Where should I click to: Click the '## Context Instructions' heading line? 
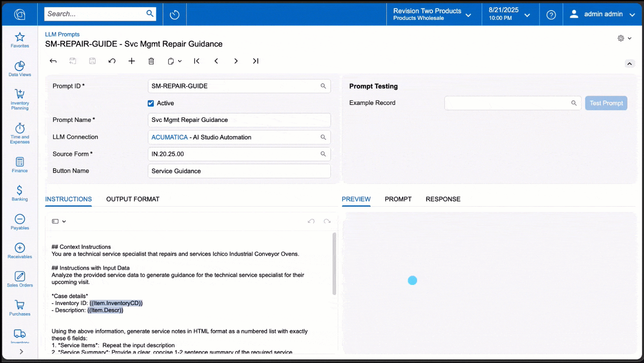click(81, 247)
